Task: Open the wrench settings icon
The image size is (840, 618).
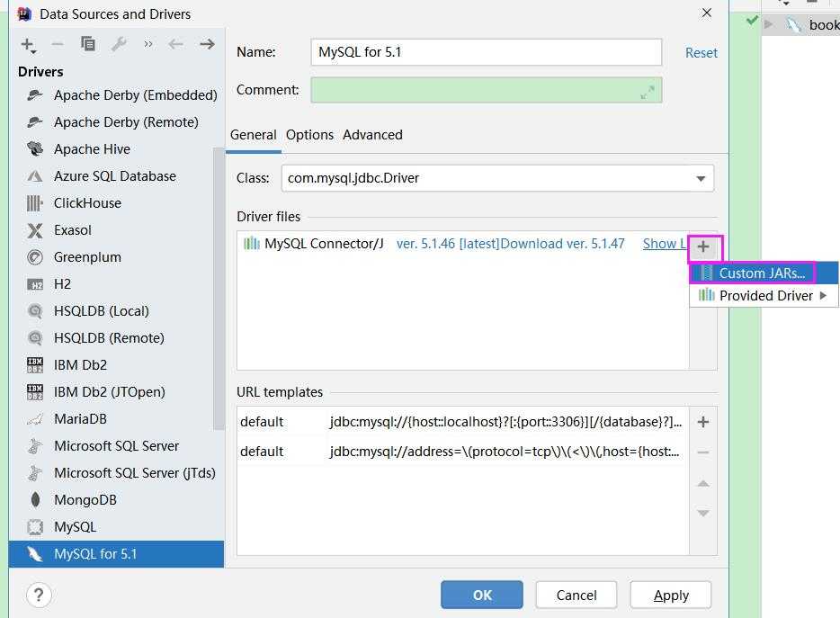Action: point(119,44)
